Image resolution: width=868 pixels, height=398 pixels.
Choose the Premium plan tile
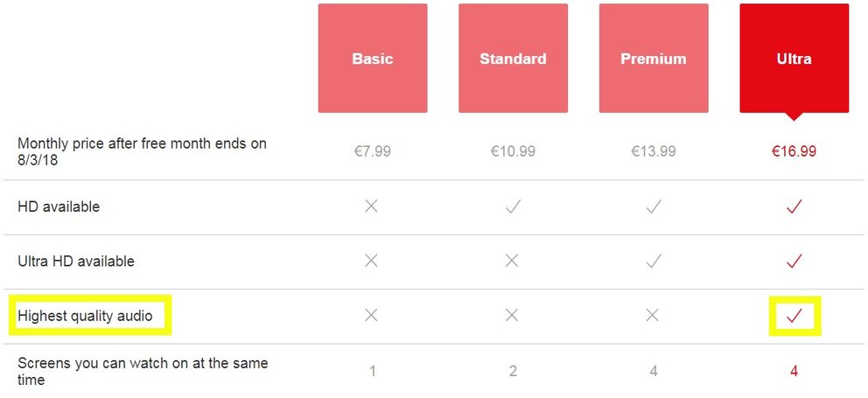pos(654,58)
